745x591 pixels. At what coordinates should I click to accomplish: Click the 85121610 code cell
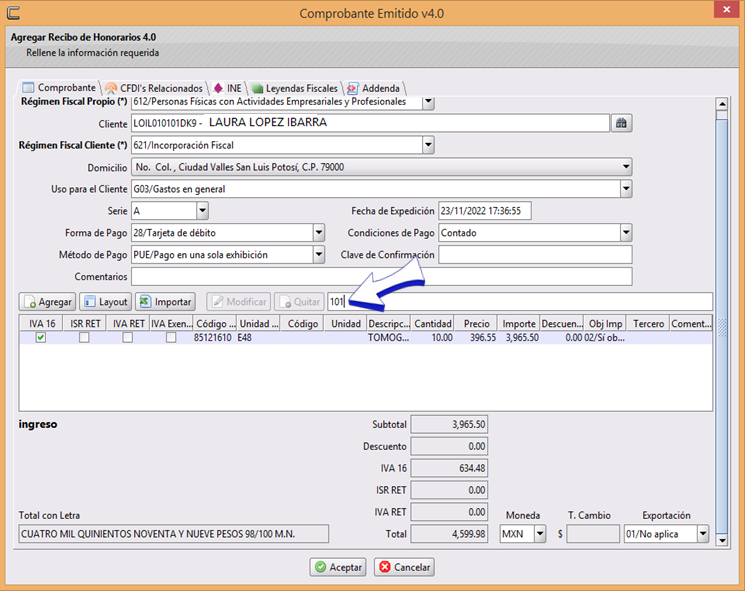coord(212,338)
